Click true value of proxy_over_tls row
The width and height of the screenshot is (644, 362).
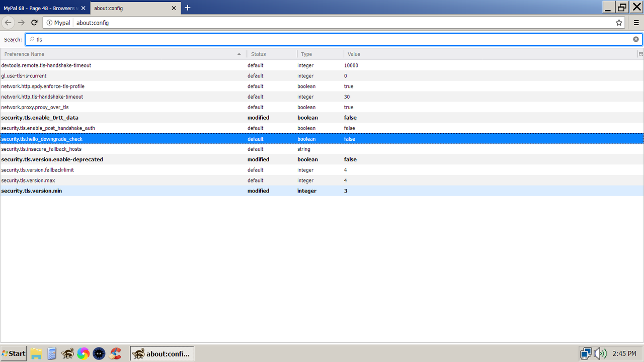tap(349, 107)
